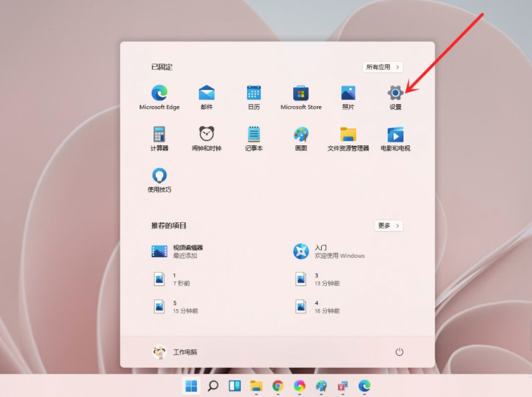Open 电影和电视 (Movies & TV)
This screenshot has width=532, height=397.
tap(395, 135)
